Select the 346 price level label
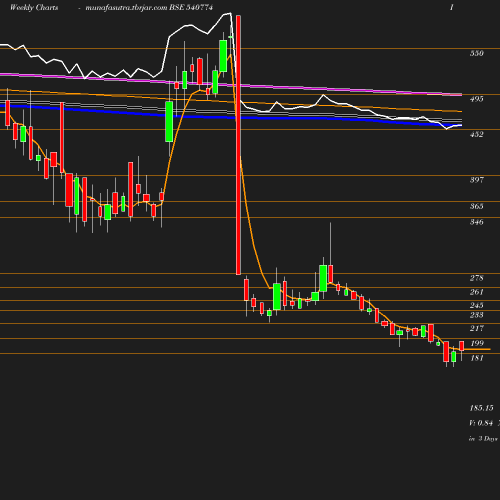 tap(476, 222)
